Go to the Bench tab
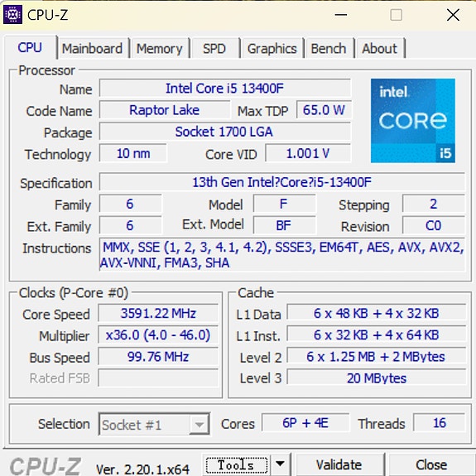Viewport: 476px width, 476px height. 329,49
